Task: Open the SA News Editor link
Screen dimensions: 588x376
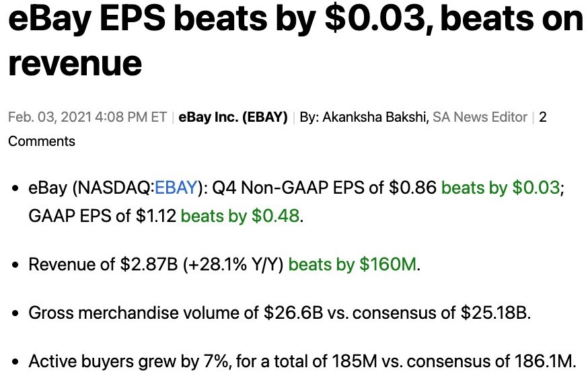Action: (x=480, y=117)
